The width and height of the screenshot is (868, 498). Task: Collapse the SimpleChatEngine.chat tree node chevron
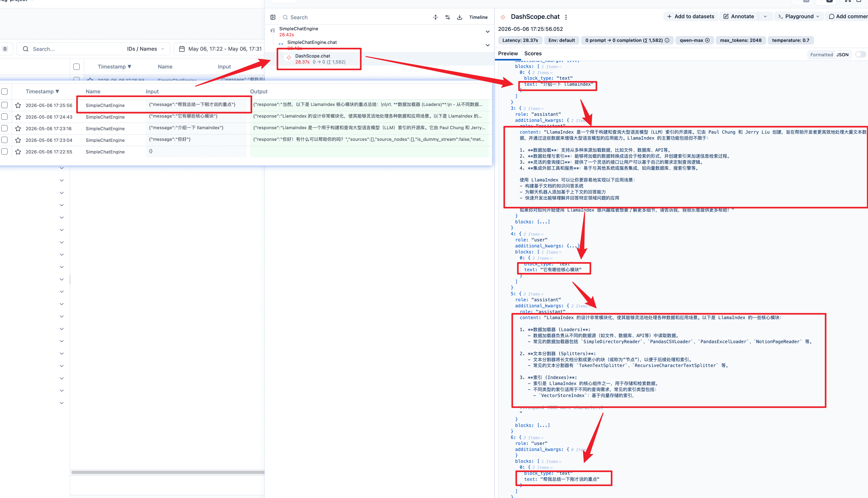488,45
